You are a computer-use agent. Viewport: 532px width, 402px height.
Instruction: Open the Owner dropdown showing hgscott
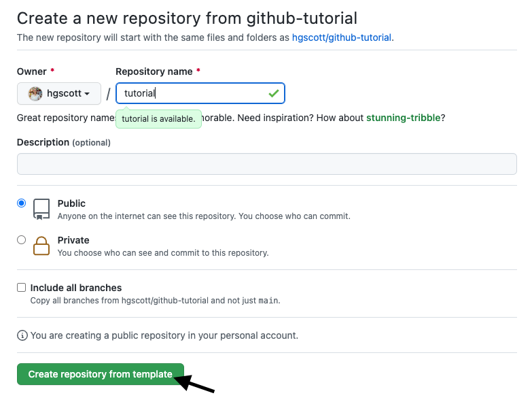pyautogui.click(x=59, y=93)
